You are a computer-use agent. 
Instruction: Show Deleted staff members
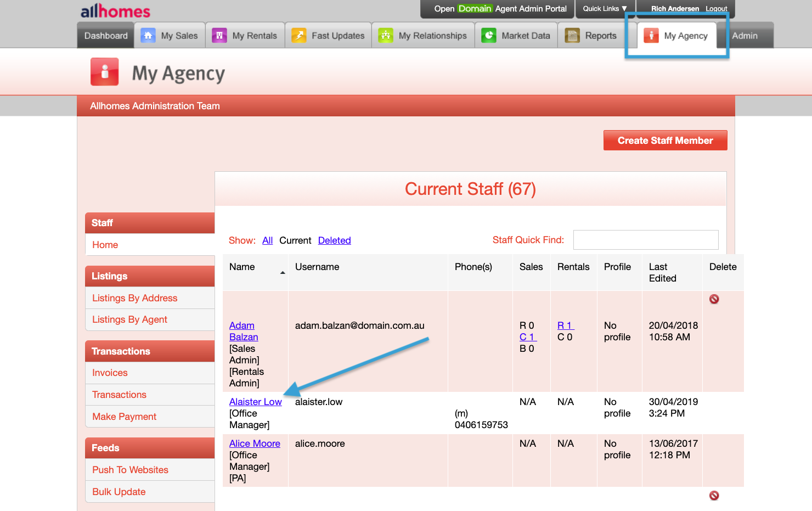pos(334,240)
